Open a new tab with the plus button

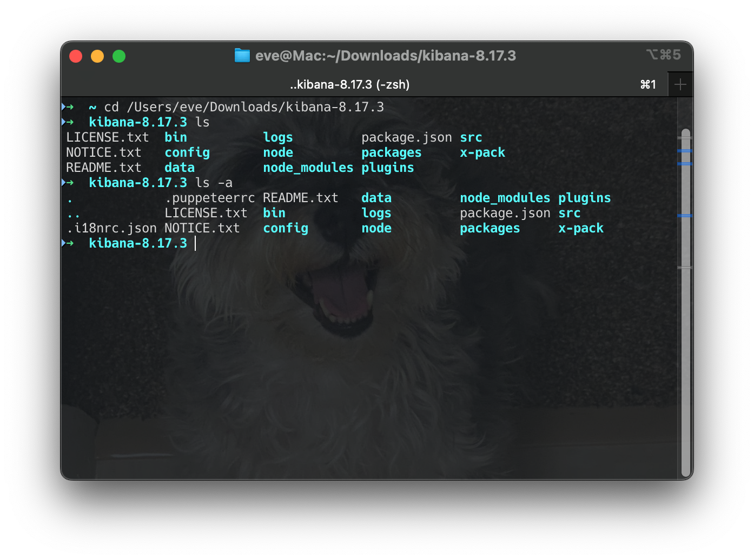click(680, 84)
